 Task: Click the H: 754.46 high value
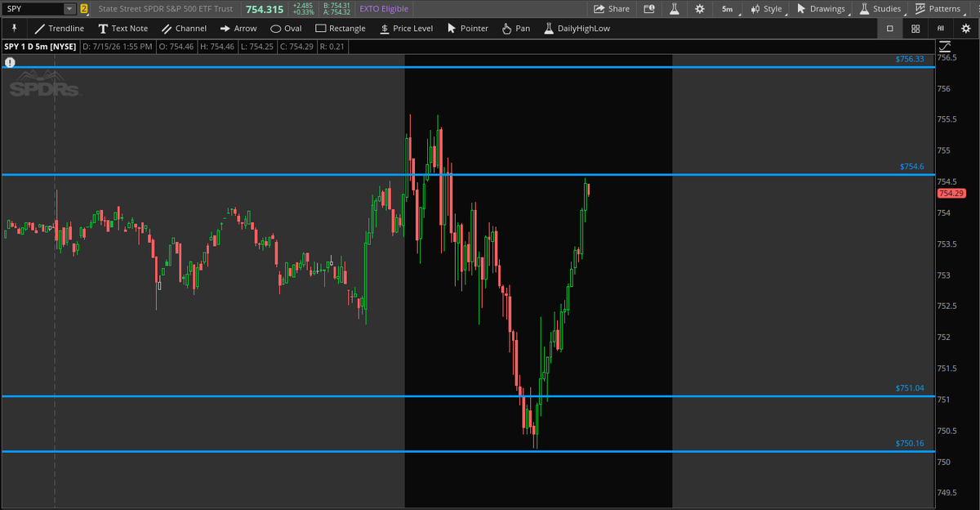(x=219, y=47)
